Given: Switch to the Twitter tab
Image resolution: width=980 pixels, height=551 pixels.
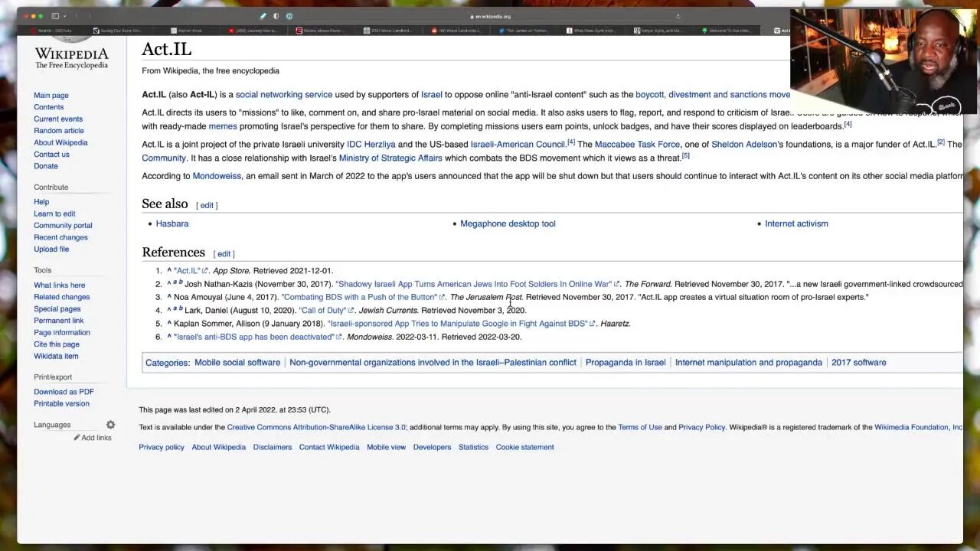Looking at the screenshot, I should (525, 31).
